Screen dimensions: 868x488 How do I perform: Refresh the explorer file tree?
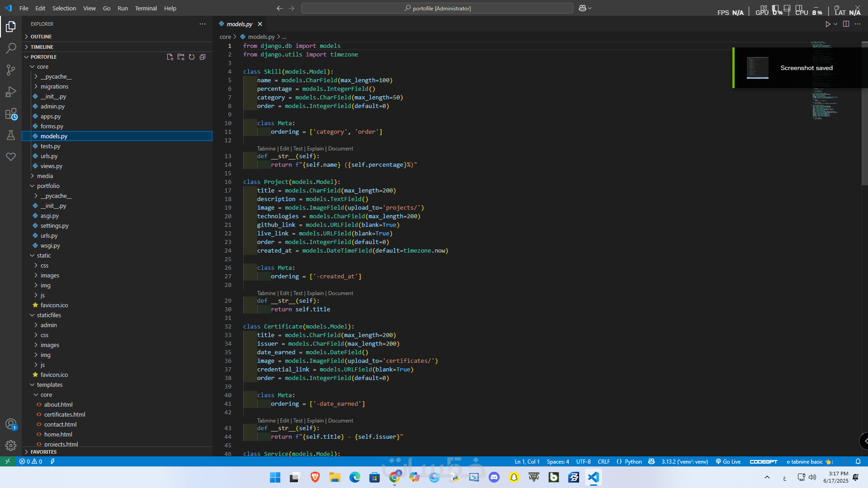pos(192,57)
